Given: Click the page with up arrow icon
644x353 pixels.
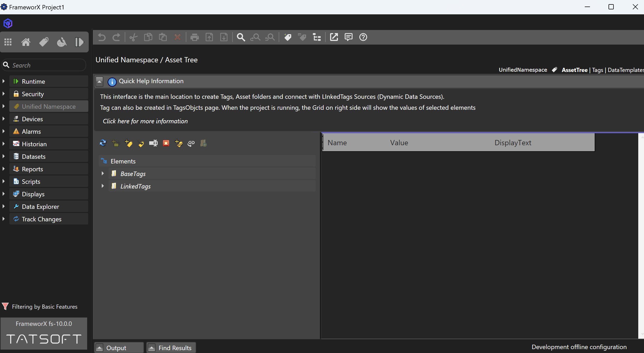Looking at the screenshot, I should pos(209,37).
